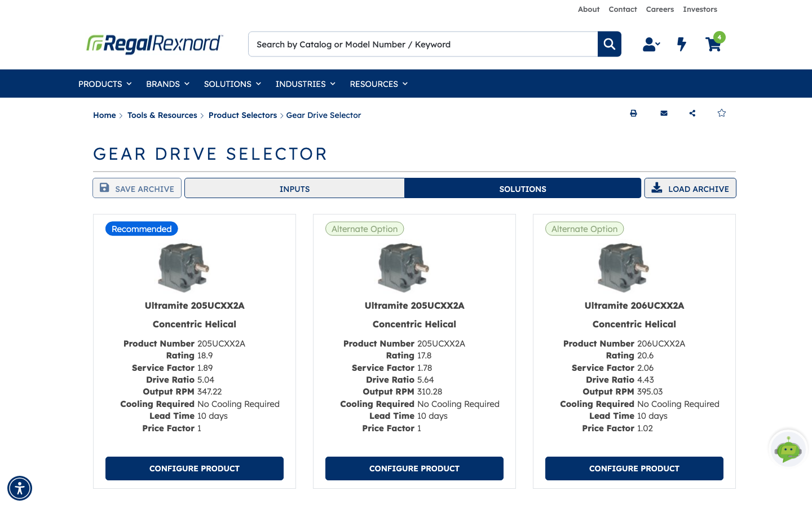Focus the catalog search input field
812x508 pixels.
point(423,44)
